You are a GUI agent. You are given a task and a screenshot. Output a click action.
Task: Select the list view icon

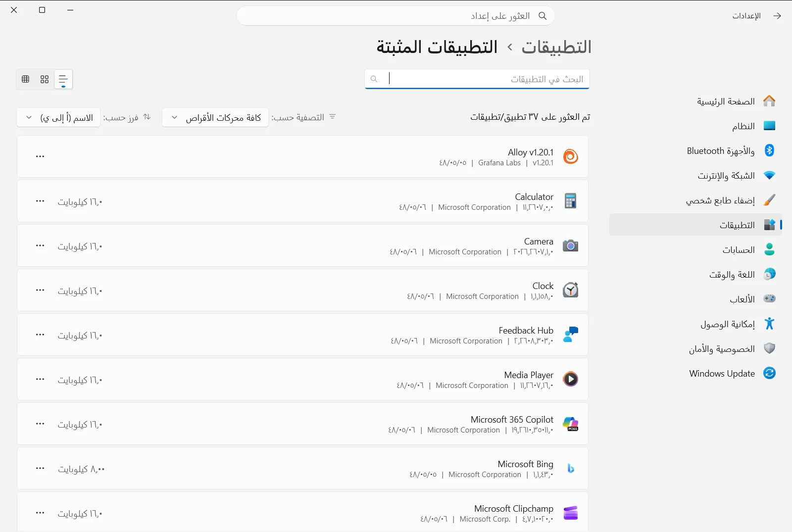click(63, 79)
